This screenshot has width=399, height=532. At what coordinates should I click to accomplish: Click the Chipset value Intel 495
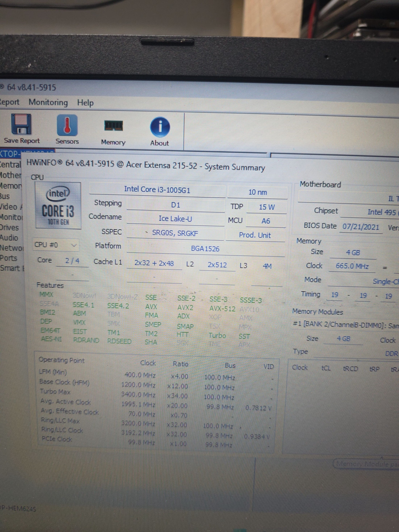coord(382,212)
